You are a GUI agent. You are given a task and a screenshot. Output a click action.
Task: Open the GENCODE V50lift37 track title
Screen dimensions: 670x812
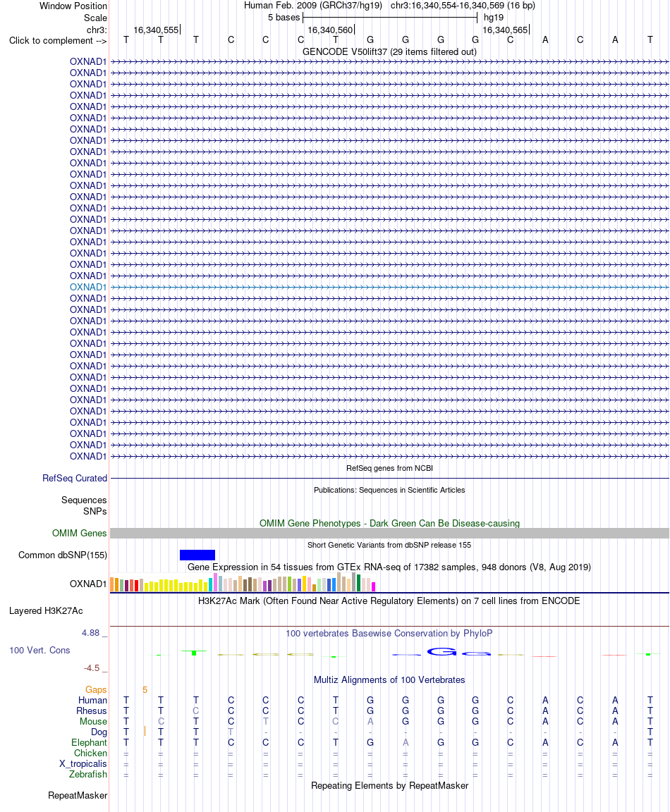[389, 51]
